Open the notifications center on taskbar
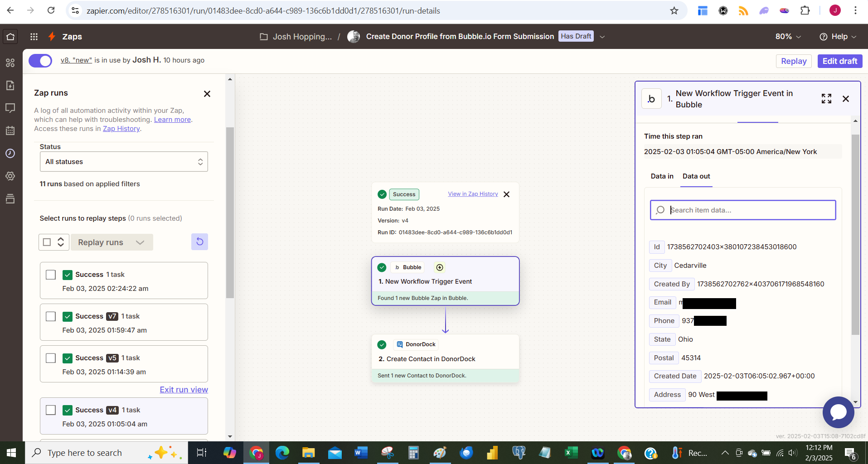868x464 pixels. click(x=850, y=453)
